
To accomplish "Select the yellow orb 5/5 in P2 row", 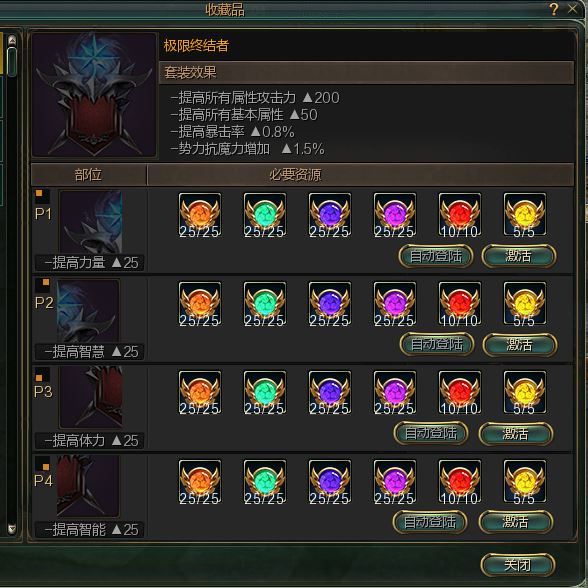I will [x=525, y=304].
